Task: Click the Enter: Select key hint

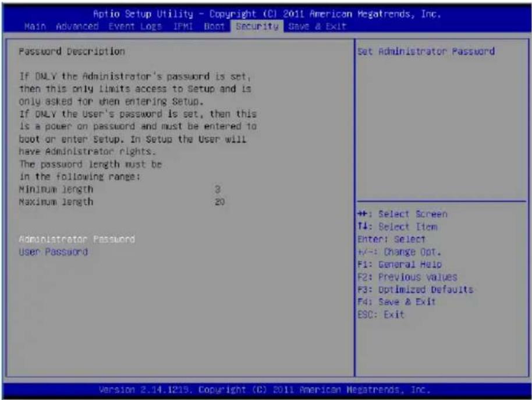Action: [391, 239]
